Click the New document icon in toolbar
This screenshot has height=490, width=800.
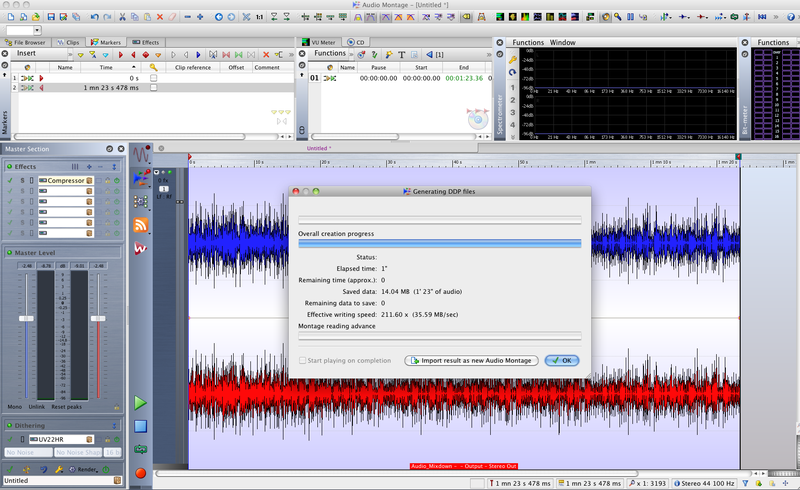11,17
